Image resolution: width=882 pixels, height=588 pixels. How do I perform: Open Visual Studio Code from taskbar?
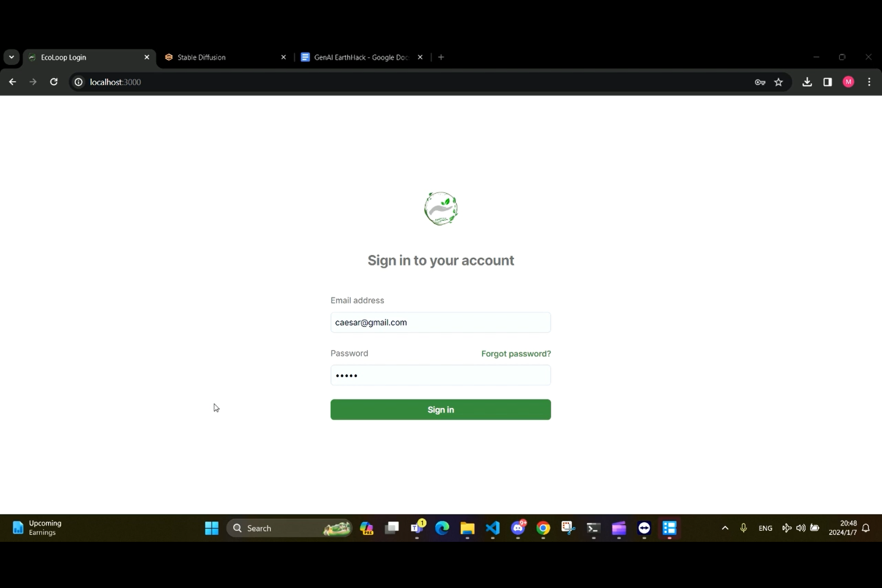[493, 528]
